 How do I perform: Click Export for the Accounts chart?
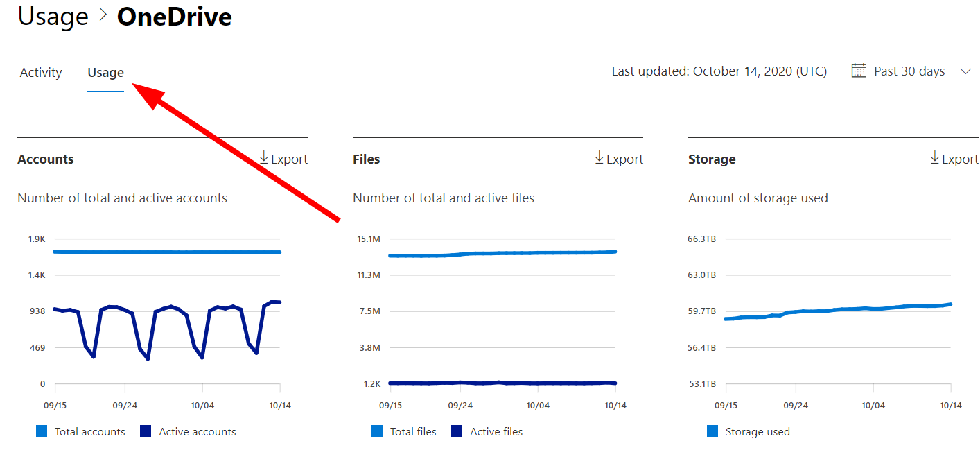[x=283, y=159]
